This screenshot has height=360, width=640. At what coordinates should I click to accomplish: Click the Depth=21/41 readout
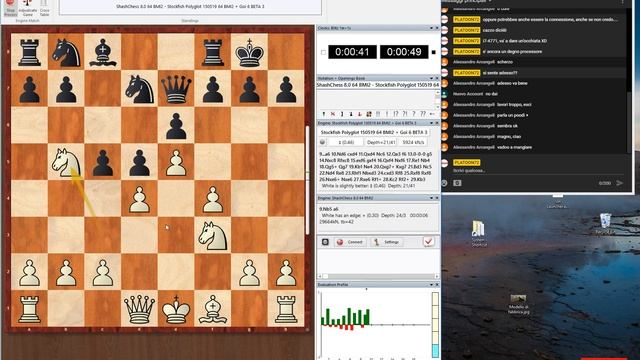click(381, 142)
